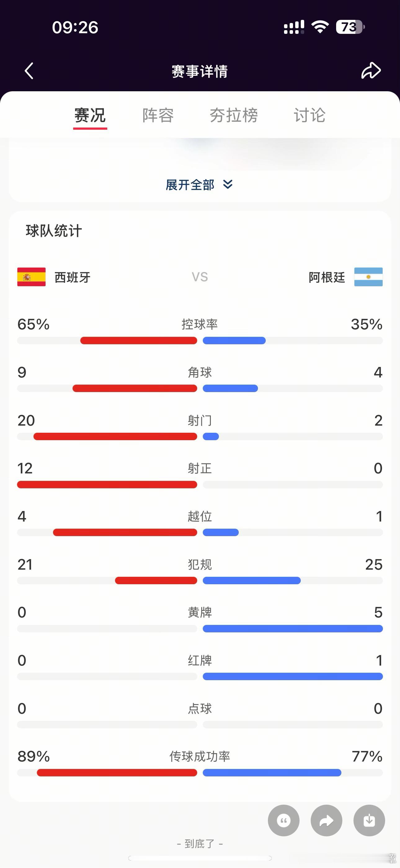Tap the red 控球率 possession bar
The width and height of the screenshot is (400, 868).
tap(138, 341)
